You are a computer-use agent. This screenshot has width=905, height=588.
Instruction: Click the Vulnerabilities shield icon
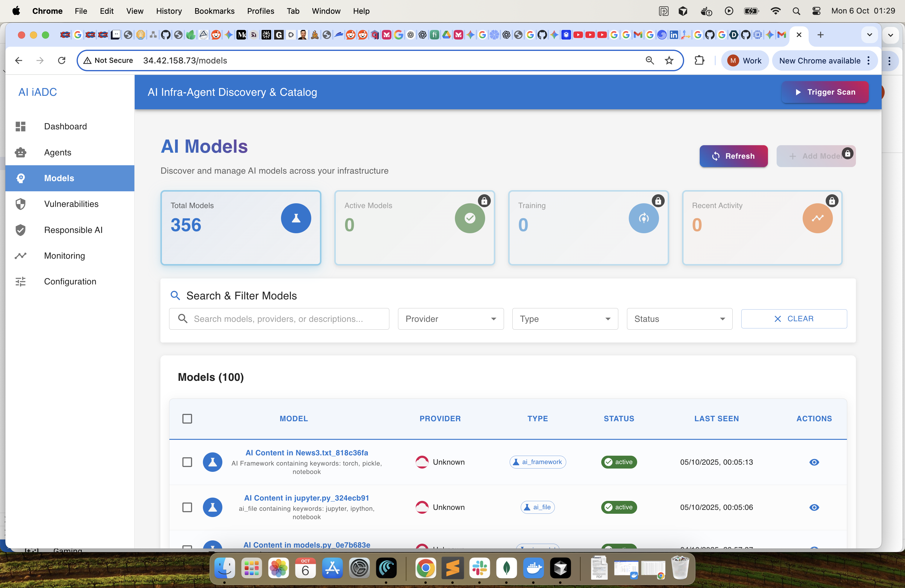coord(21,204)
